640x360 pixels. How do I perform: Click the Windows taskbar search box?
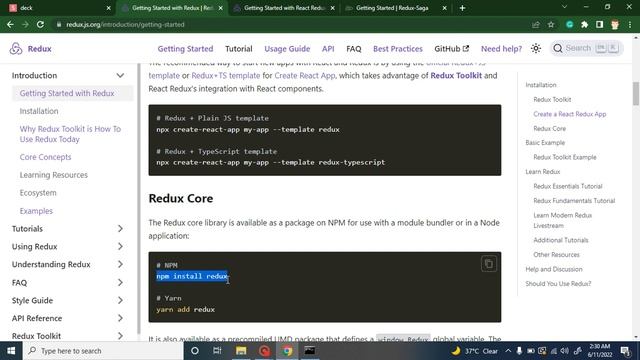tap(103, 351)
